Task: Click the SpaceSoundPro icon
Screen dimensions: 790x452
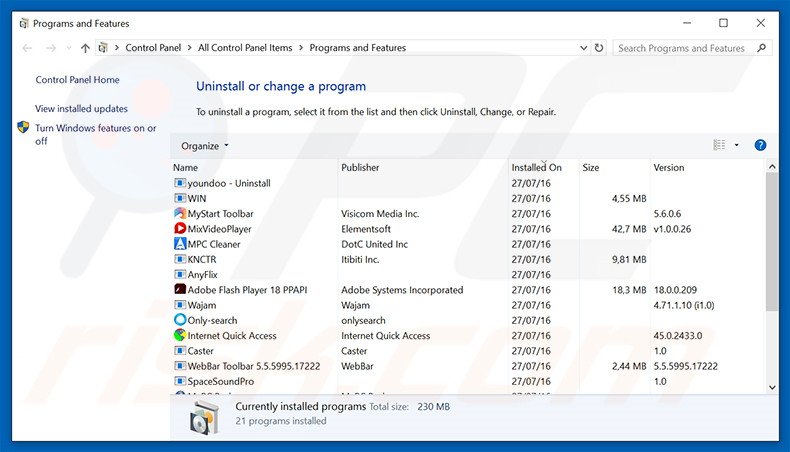Action: coord(180,381)
